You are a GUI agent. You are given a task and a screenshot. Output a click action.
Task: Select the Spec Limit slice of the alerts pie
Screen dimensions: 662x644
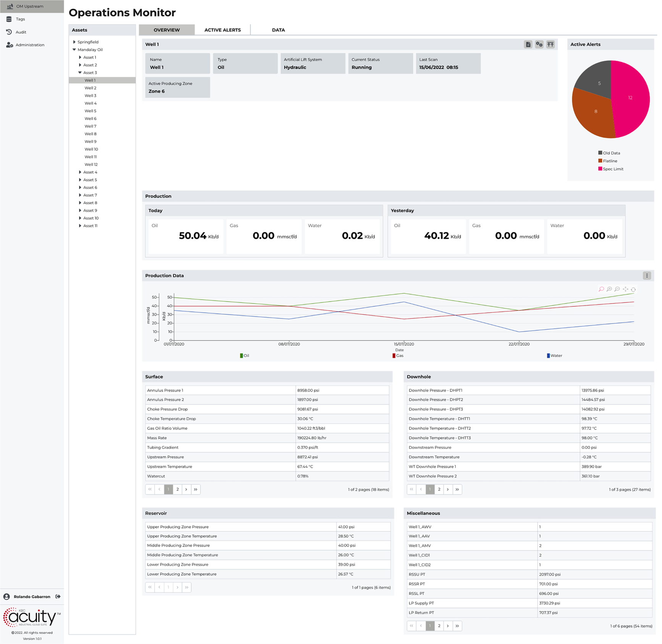coord(630,98)
